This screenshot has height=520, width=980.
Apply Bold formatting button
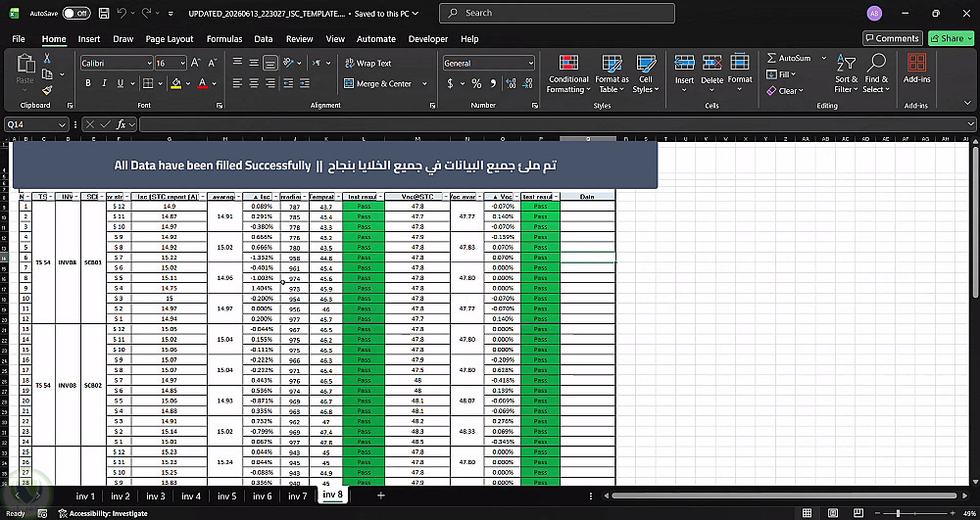pyautogui.click(x=88, y=83)
